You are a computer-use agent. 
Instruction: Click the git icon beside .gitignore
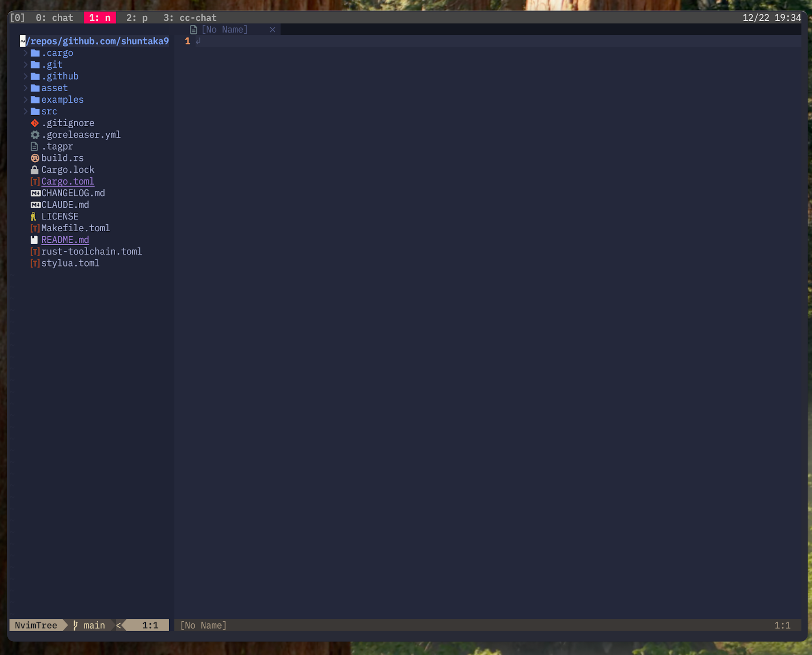click(35, 123)
